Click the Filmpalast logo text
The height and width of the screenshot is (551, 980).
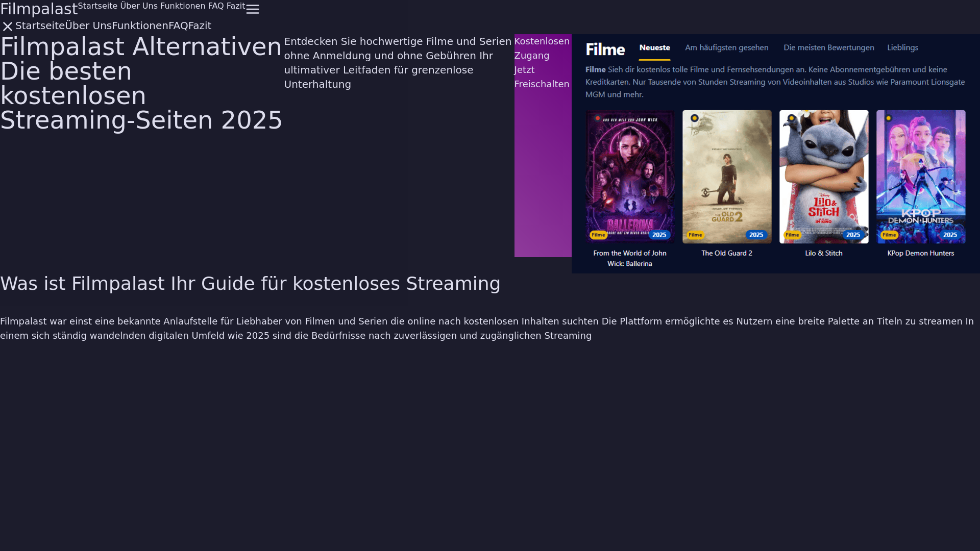click(x=39, y=9)
